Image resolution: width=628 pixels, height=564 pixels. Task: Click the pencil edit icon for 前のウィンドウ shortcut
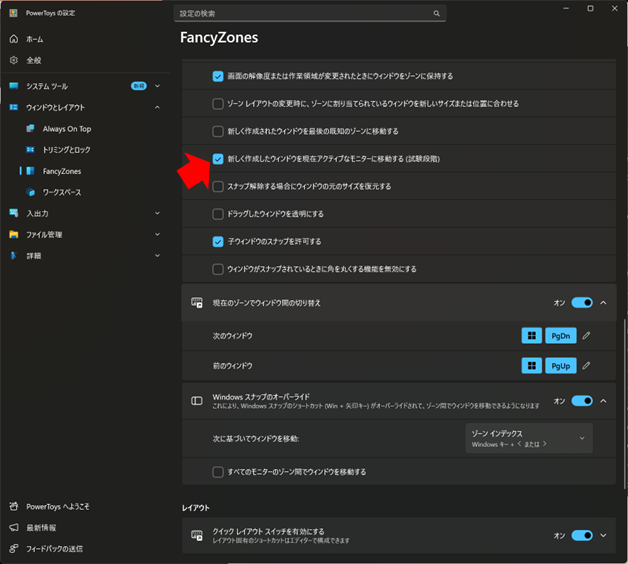point(587,366)
